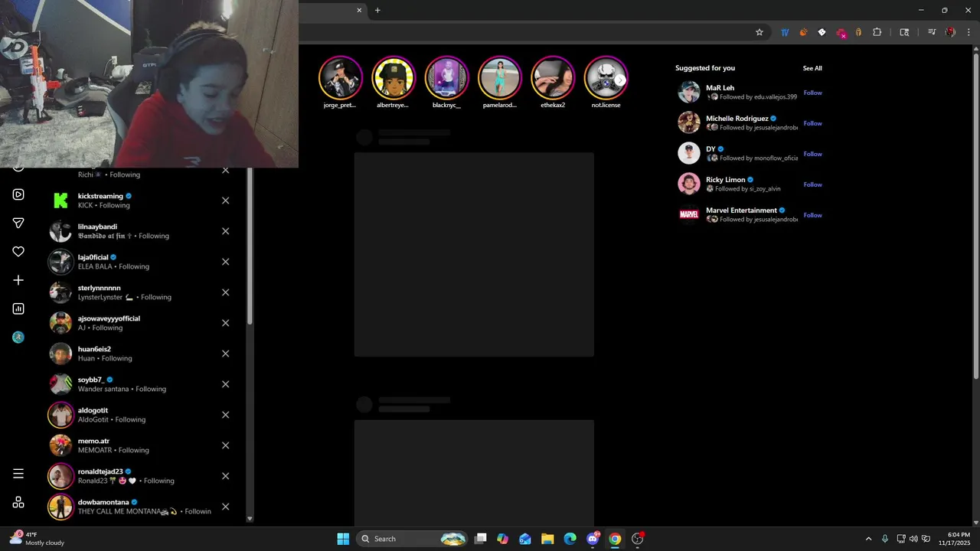Advance the stories row with next arrow
This screenshot has height=551, width=980.
[x=620, y=80]
